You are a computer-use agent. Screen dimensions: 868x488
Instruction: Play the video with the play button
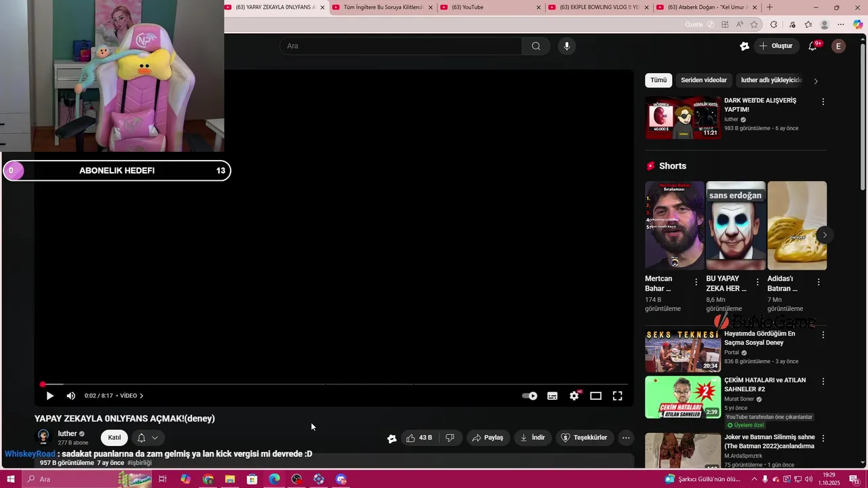click(50, 396)
